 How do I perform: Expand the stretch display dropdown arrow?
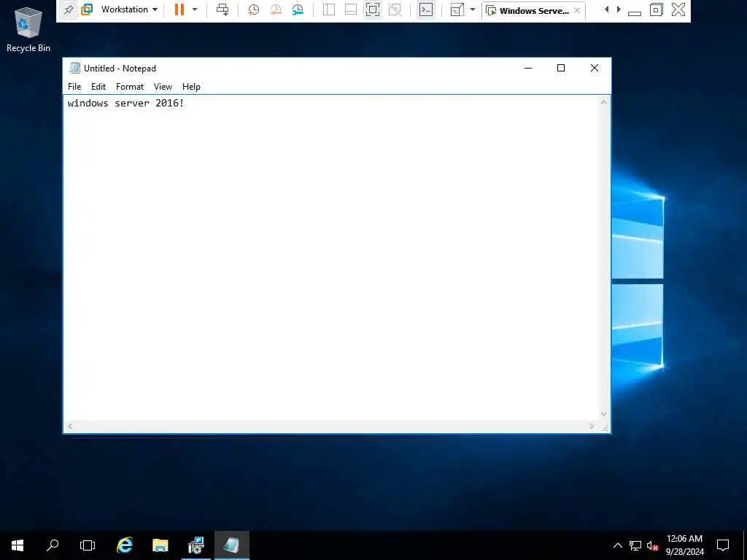click(x=473, y=9)
